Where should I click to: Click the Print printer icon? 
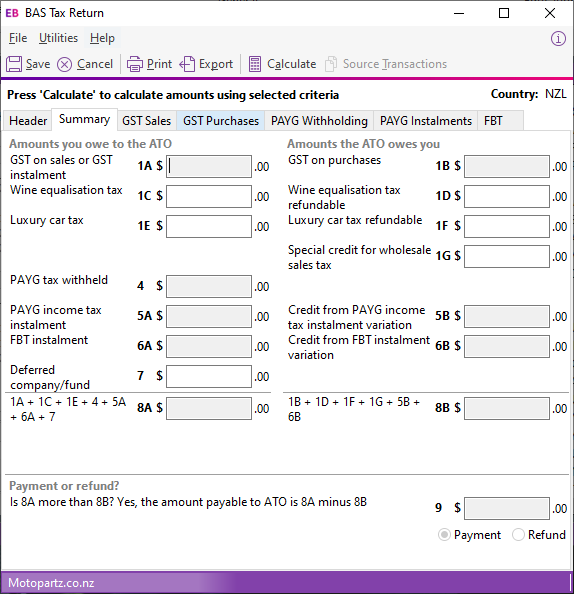point(135,64)
